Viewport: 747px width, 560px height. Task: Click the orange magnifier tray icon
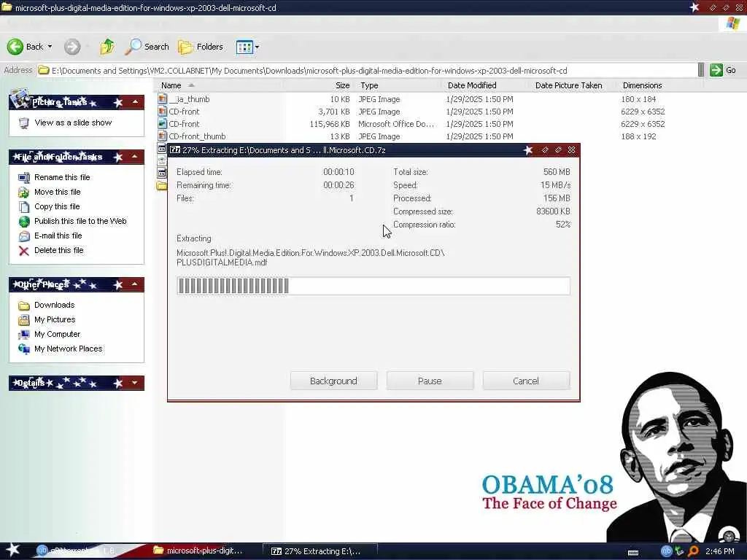[x=693, y=551]
